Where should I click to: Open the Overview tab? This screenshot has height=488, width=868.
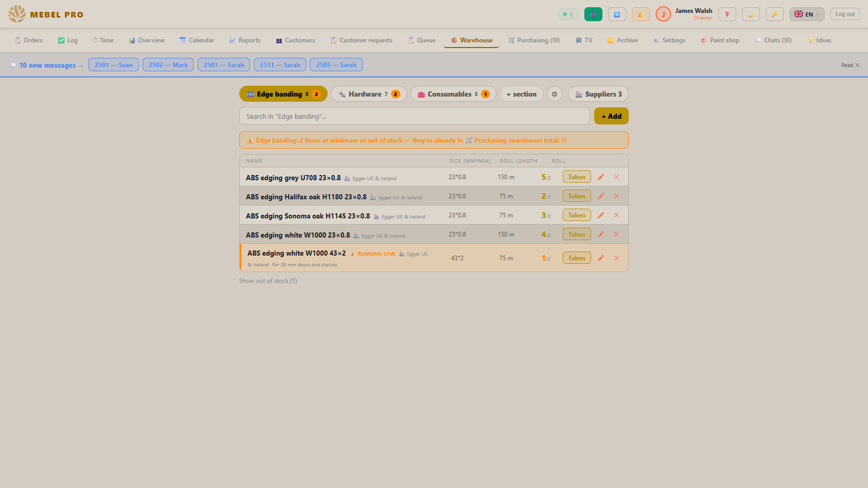147,40
